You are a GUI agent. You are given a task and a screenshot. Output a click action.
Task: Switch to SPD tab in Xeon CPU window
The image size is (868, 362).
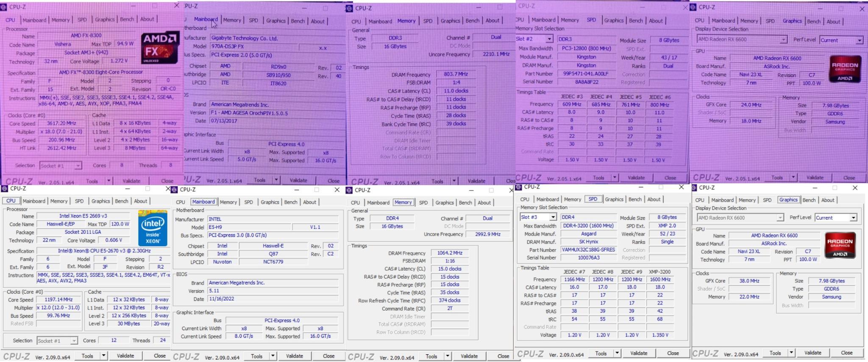coord(79,201)
